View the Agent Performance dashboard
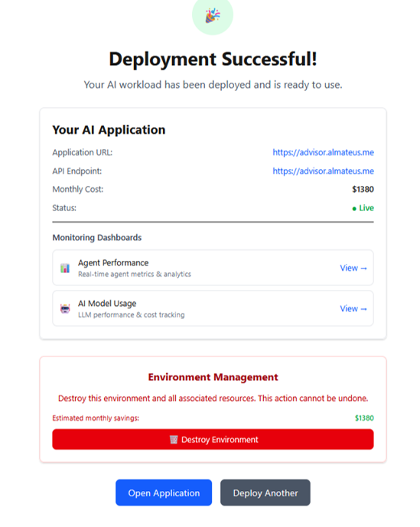Image resolution: width=420 pixels, height=527 pixels. pos(353,268)
